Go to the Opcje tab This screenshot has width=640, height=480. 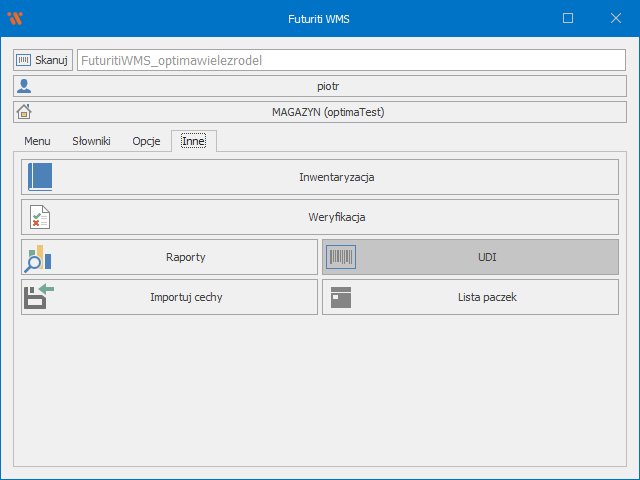(x=146, y=141)
